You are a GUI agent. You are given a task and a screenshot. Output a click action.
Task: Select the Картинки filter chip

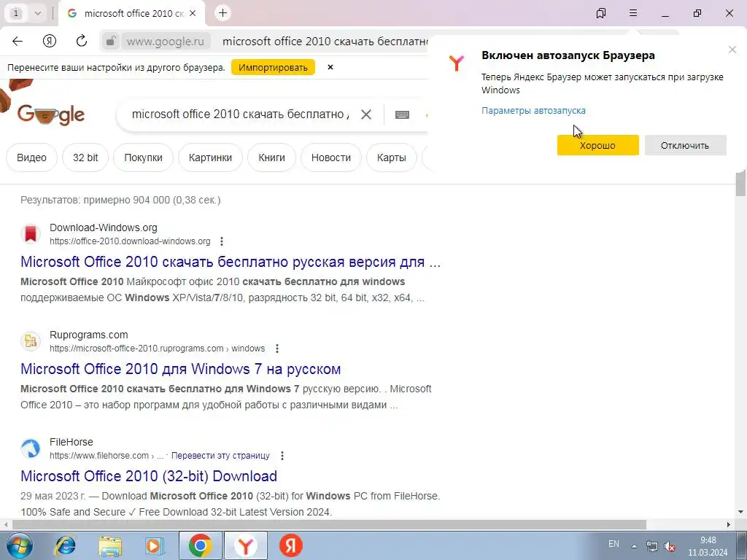coord(210,157)
